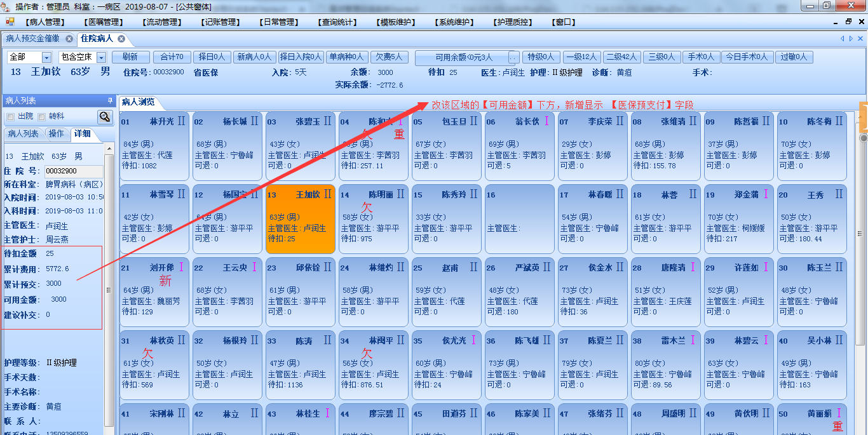868x435 pixels.
Task: Click the 手术0人 button
Action: [x=701, y=57]
